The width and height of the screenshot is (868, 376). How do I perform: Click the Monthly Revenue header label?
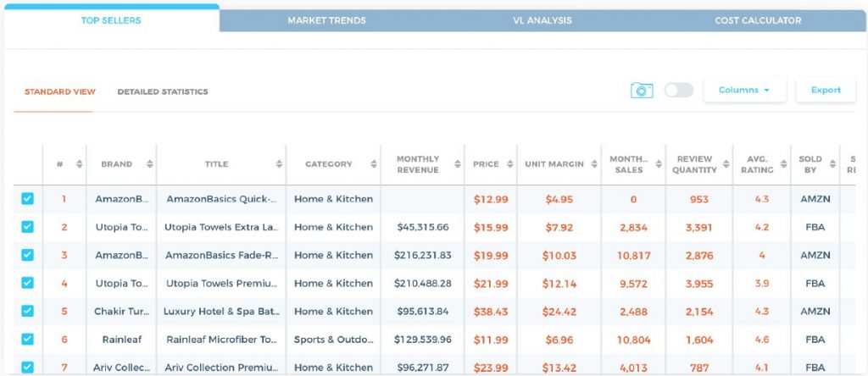pyautogui.click(x=418, y=164)
